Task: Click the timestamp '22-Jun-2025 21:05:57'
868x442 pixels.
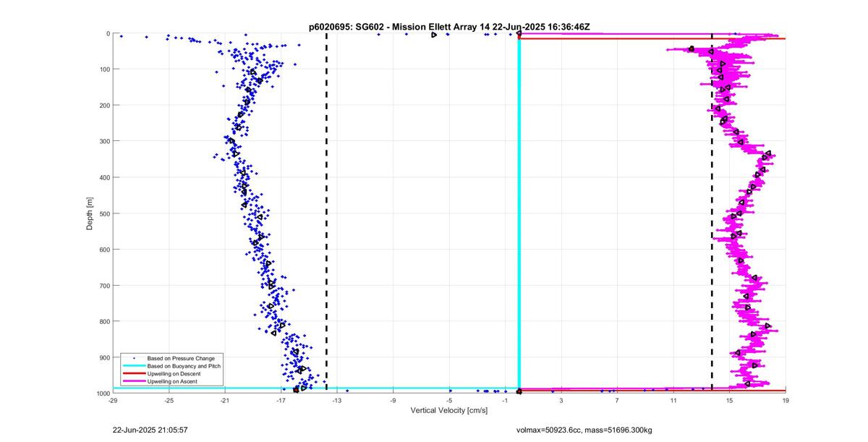Action: (150, 430)
